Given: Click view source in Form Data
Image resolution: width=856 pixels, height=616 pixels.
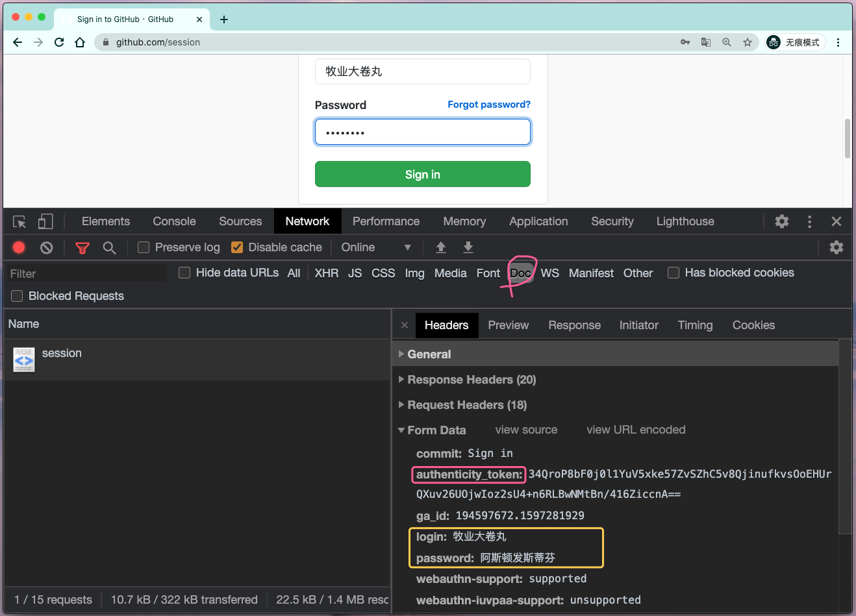Looking at the screenshot, I should click(x=526, y=430).
